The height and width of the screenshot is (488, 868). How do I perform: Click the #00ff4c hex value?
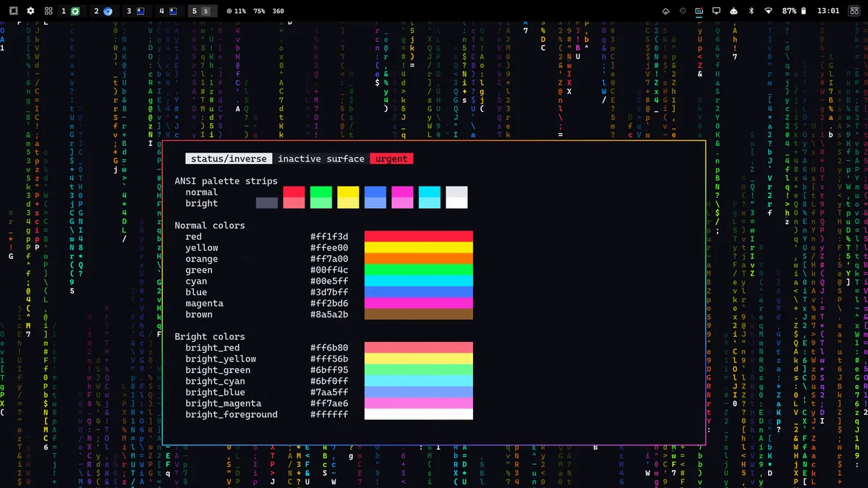(x=329, y=270)
